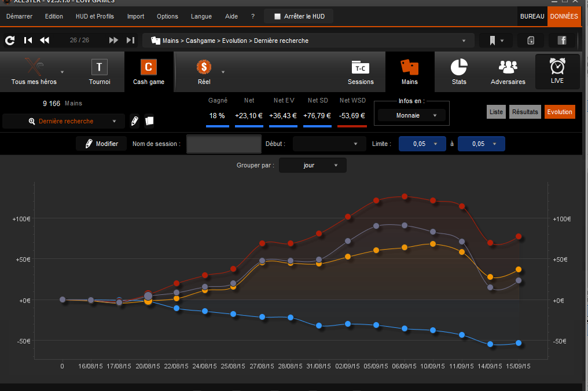This screenshot has height=391, width=588.
Task: Open the Dernière recherche dropdown
Action: 64,121
